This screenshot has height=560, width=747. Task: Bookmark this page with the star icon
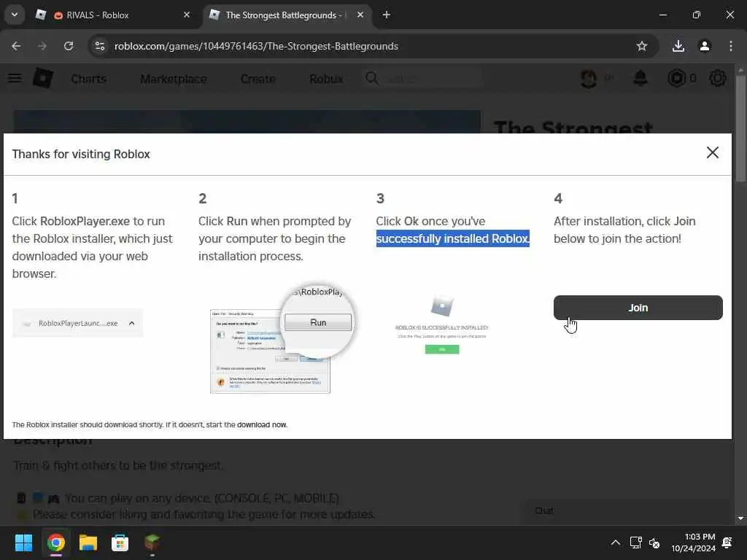(x=642, y=46)
